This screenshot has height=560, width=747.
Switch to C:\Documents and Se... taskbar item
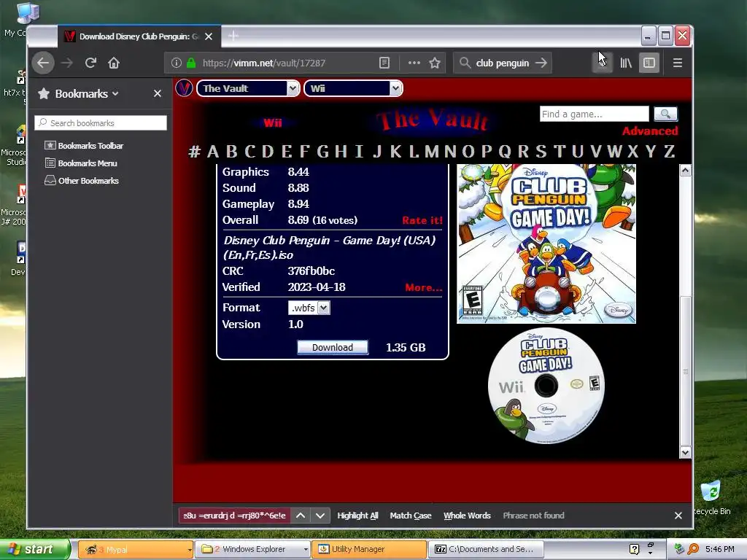487,550
